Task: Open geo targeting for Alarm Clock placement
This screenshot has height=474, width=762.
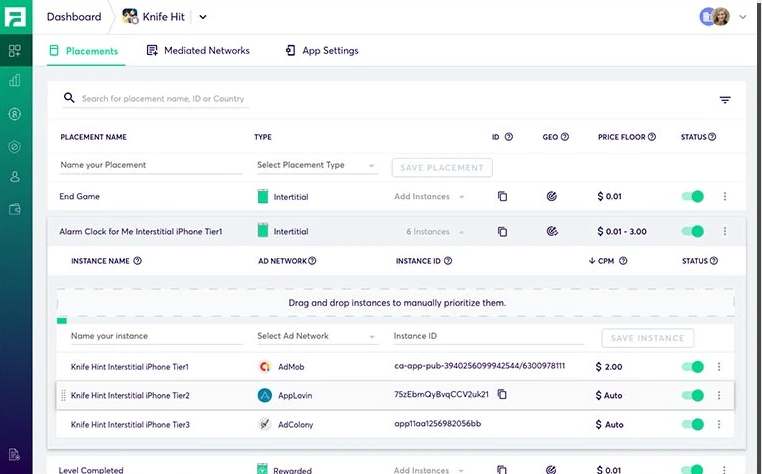Action: tap(552, 231)
